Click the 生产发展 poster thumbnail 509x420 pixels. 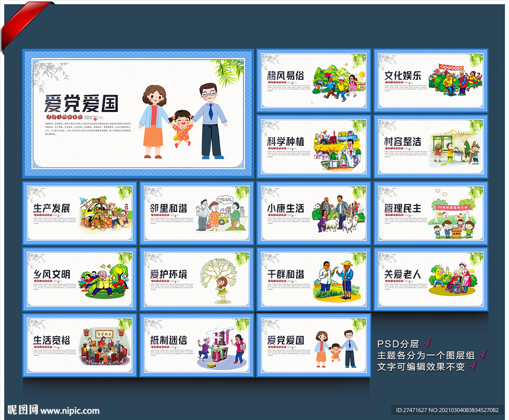coord(80,213)
